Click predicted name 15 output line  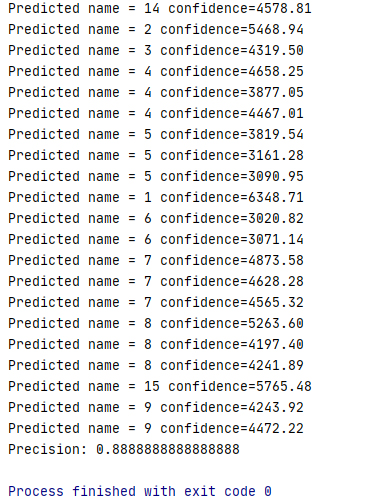point(160,386)
